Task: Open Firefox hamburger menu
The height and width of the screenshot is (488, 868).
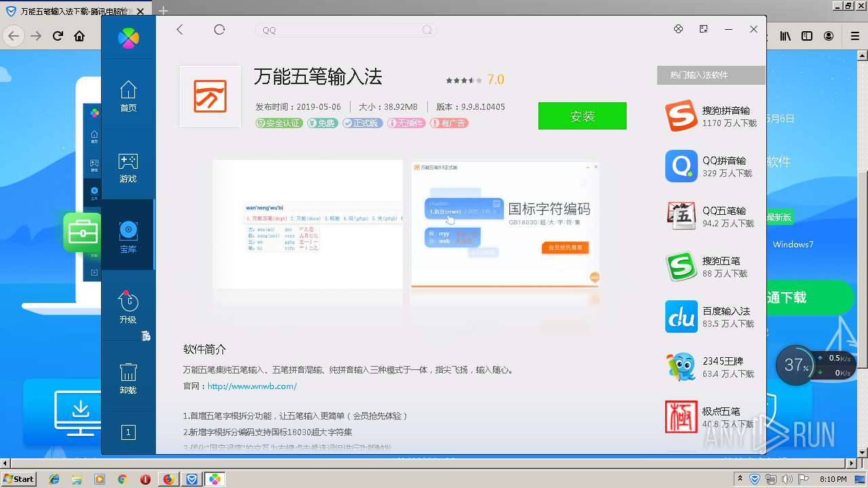Action: coord(854,36)
